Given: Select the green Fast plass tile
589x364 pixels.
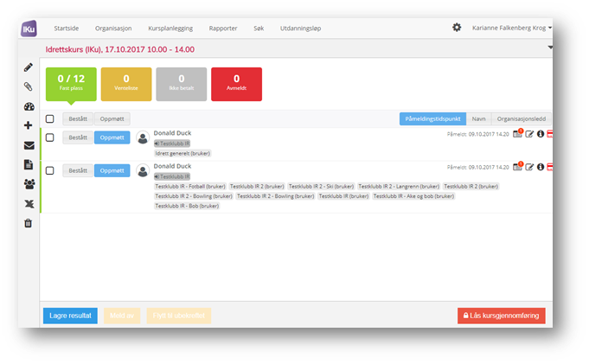Looking at the screenshot, I should point(71,84).
